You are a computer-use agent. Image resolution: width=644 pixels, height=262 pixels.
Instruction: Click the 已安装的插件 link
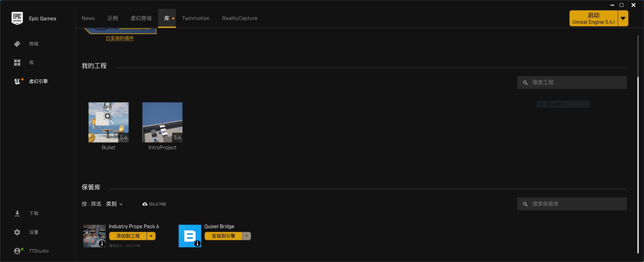click(x=120, y=38)
